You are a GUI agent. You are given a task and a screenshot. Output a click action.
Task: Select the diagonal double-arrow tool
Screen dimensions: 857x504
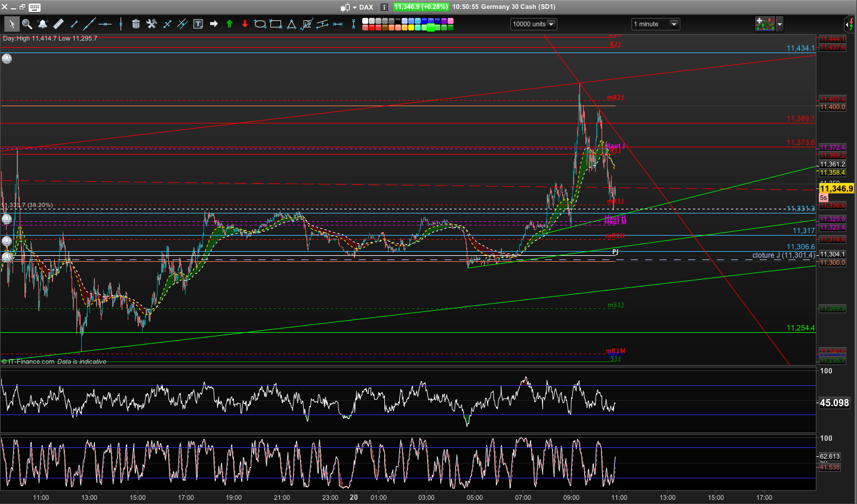tap(167, 24)
